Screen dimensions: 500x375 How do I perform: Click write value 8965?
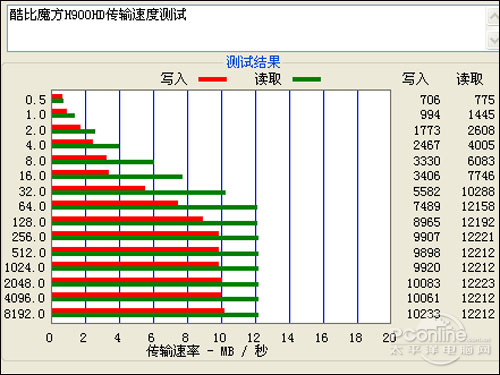click(427, 222)
